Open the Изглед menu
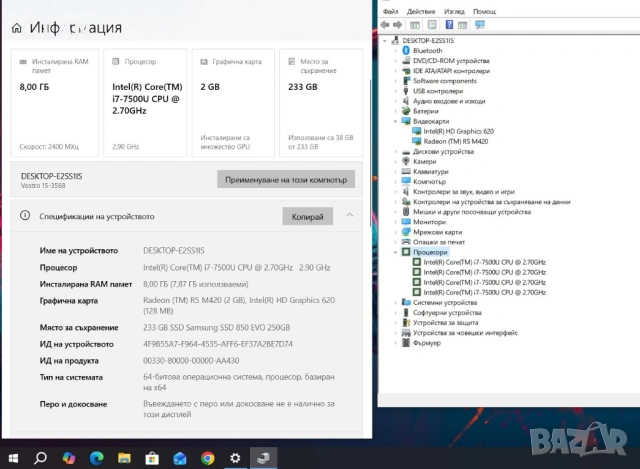 point(454,11)
